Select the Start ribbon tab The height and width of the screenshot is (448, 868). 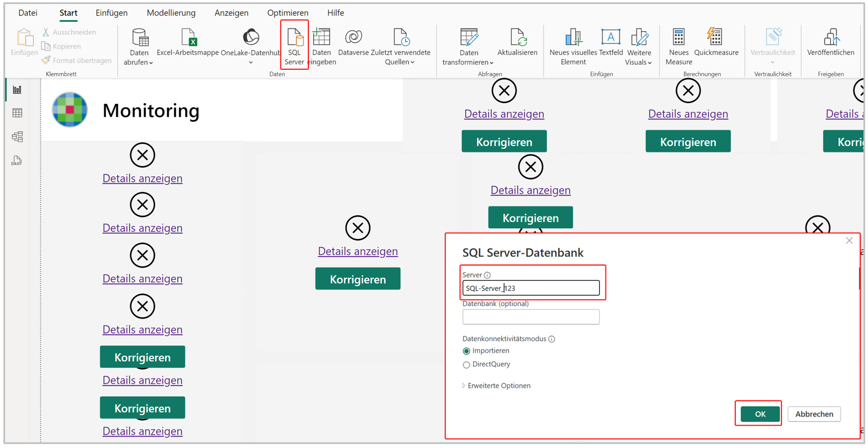click(69, 12)
